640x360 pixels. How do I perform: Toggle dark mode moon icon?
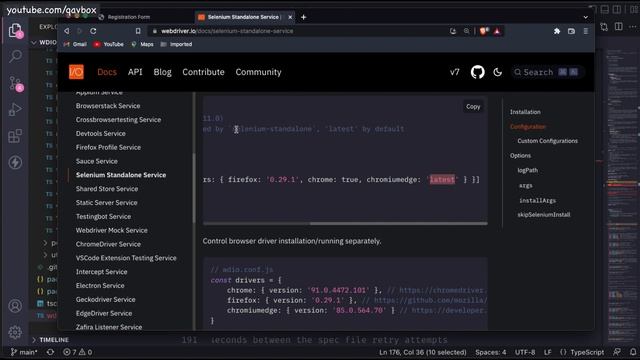(498, 72)
